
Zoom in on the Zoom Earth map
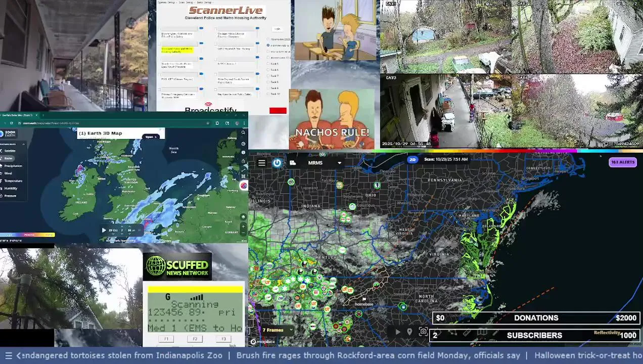point(243,226)
